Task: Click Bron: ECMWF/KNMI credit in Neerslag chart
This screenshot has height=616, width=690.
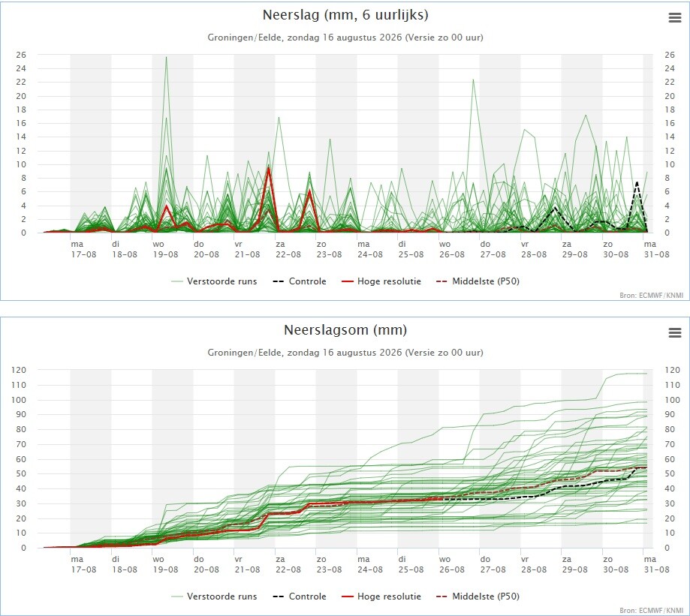Action: click(x=652, y=296)
